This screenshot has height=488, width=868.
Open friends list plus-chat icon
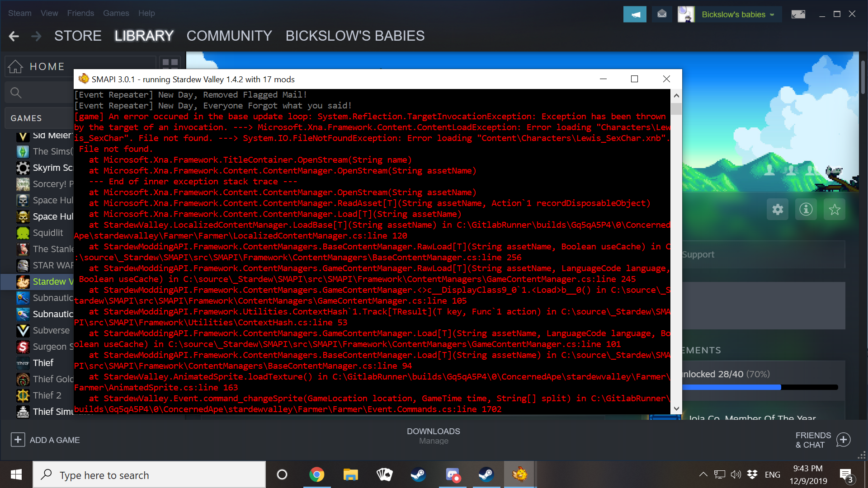[x=844, y=440]
